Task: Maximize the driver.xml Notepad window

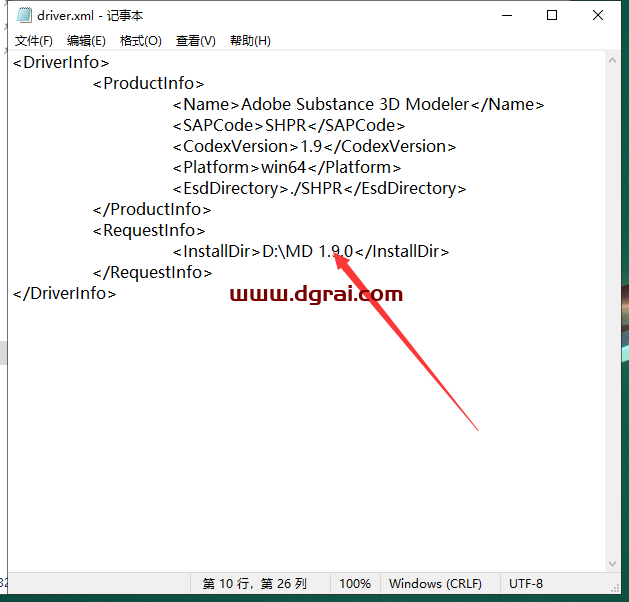Action: pos(552,15)
